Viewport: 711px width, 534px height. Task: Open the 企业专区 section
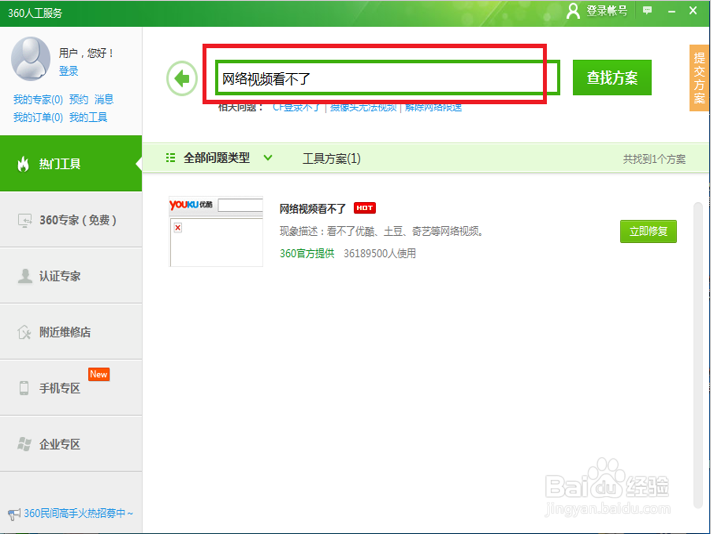click(x=71, y=444)
